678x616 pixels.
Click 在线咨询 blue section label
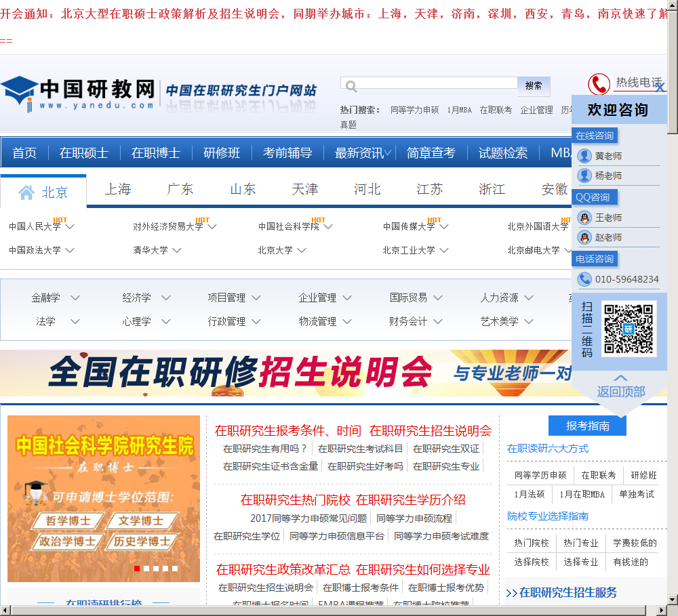pos(594,136)
